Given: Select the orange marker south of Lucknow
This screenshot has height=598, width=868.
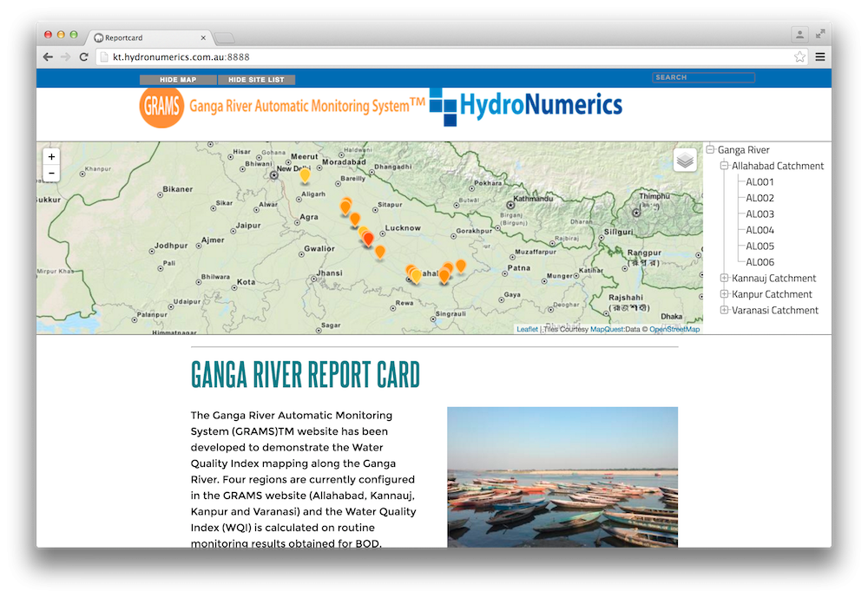Looking at the screenshot, I should tap(380, 253).
